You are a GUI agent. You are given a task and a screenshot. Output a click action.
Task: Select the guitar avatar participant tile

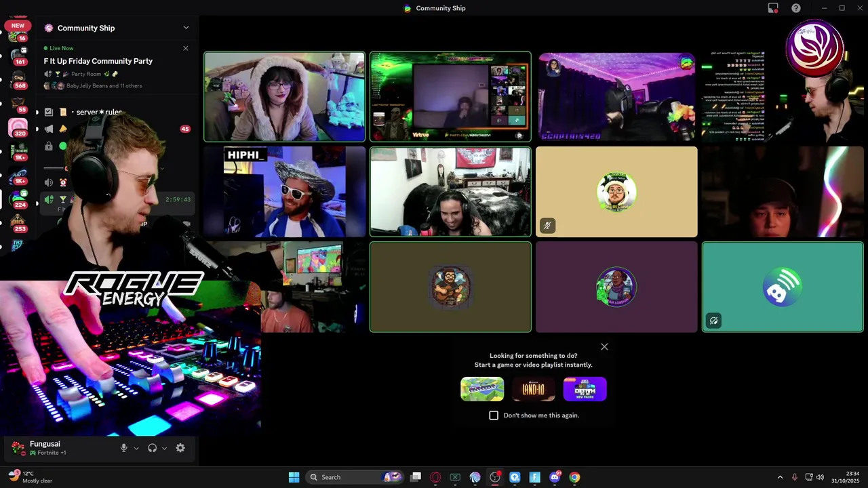pos(450,287)
